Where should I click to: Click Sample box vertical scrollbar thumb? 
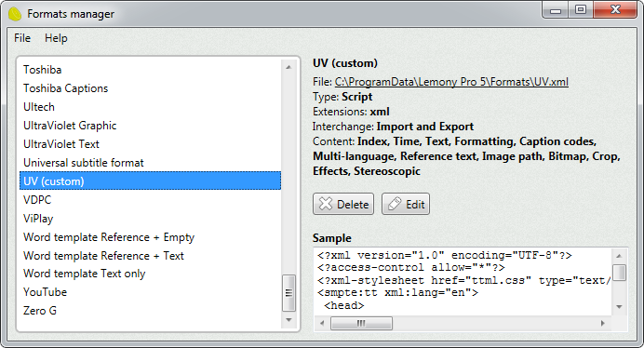point(619,273)
